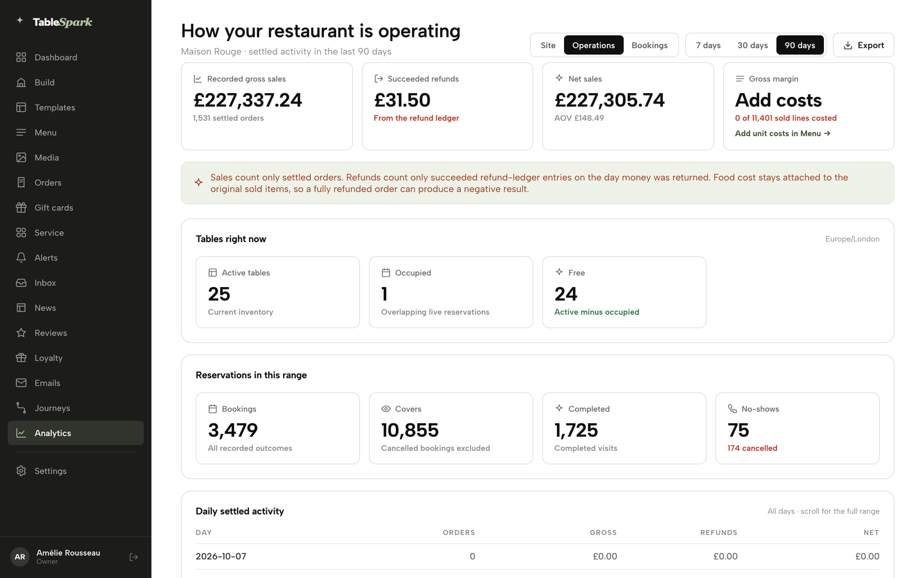Image resolution: width=924 pixels, height=578 pixels.
Task: Click the From the refund ledger text
Action: [x=416, y=118]
